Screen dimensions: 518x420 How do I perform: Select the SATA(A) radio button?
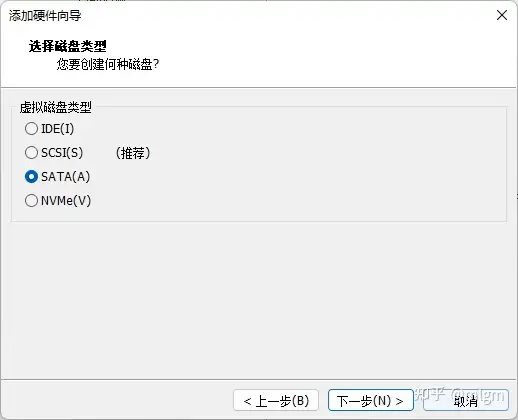[31, 177]
